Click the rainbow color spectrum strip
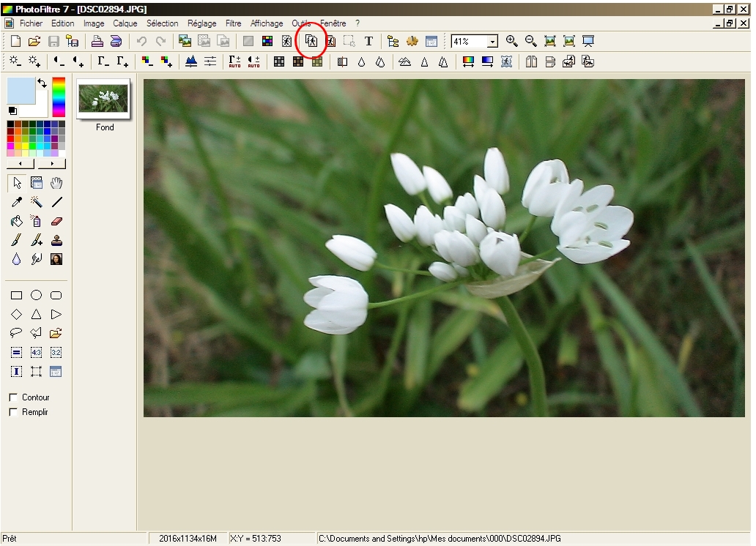 pyautogui.click(x=59, y=97)
